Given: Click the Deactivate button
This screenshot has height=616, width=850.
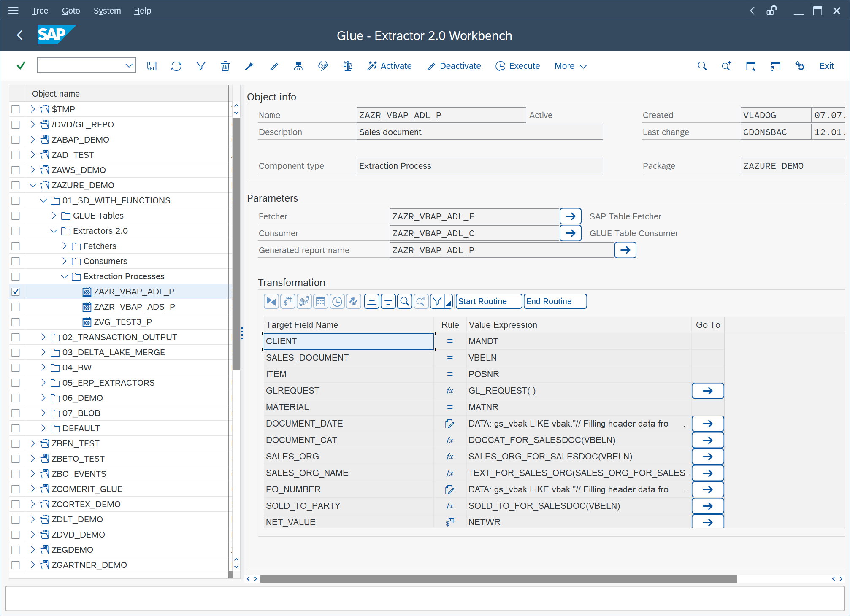Looking at the screenshot, I should 454,66.
